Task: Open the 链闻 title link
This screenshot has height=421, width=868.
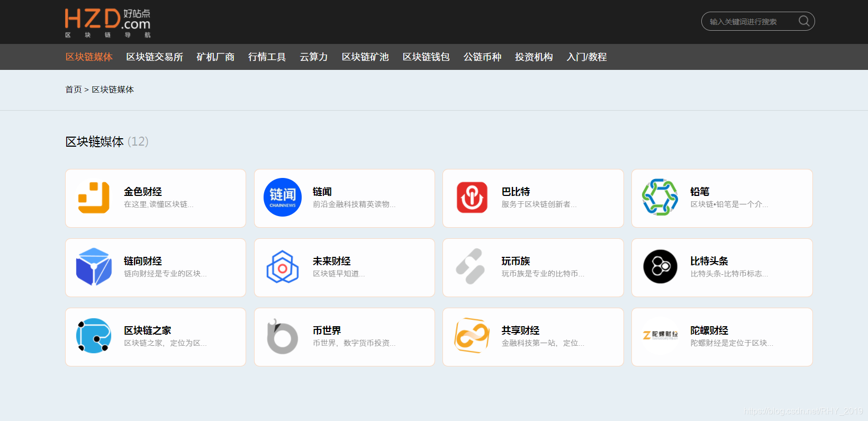Action: 322,192
